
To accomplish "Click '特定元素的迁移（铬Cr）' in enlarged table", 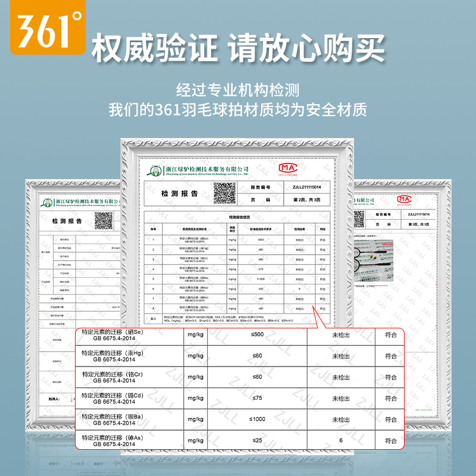I will click(x=112, y=374).
